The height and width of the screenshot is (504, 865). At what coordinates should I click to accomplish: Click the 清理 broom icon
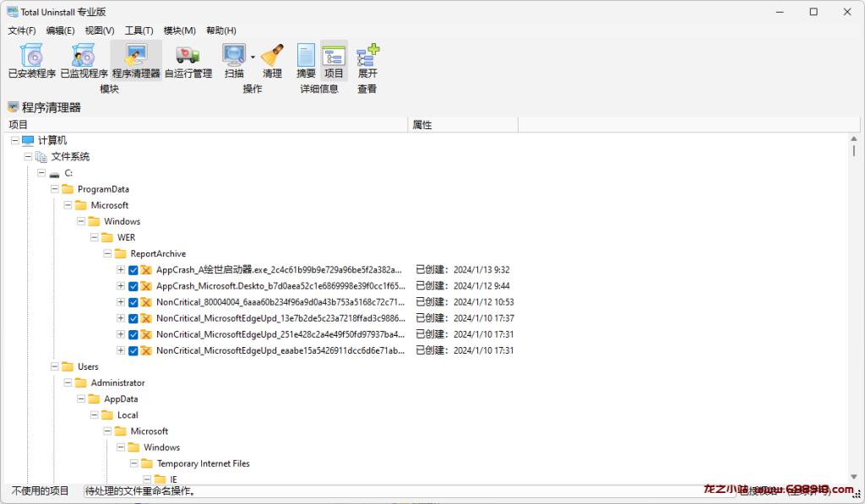pyautogui.click(x=272, y=56)
